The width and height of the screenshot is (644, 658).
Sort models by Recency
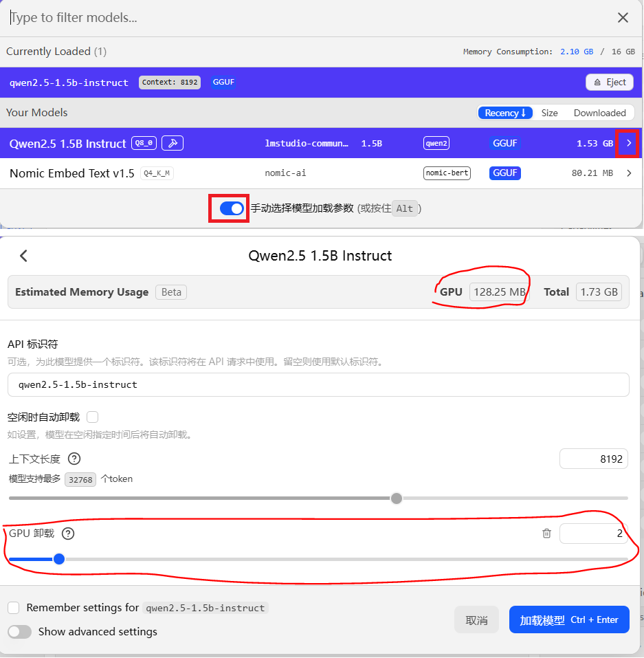coord(505,113)
